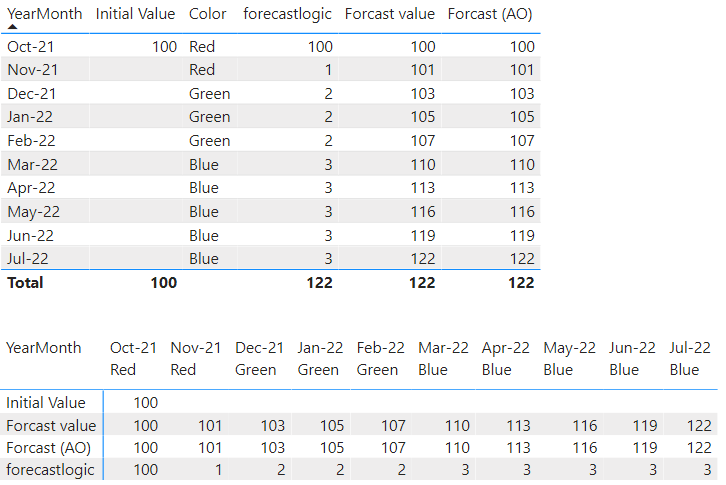726x485 pixels.
Task: Select the Jan-22 row label in top table
Action: (x=30, y=117)
